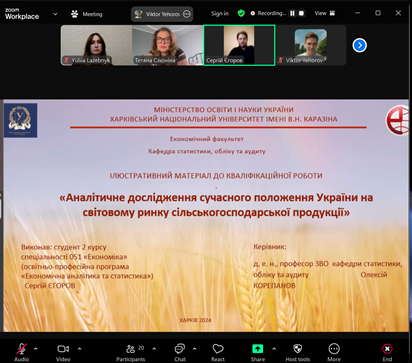412x363 pixels.
Task: Open the Meeting info menu
Action: 87,14
